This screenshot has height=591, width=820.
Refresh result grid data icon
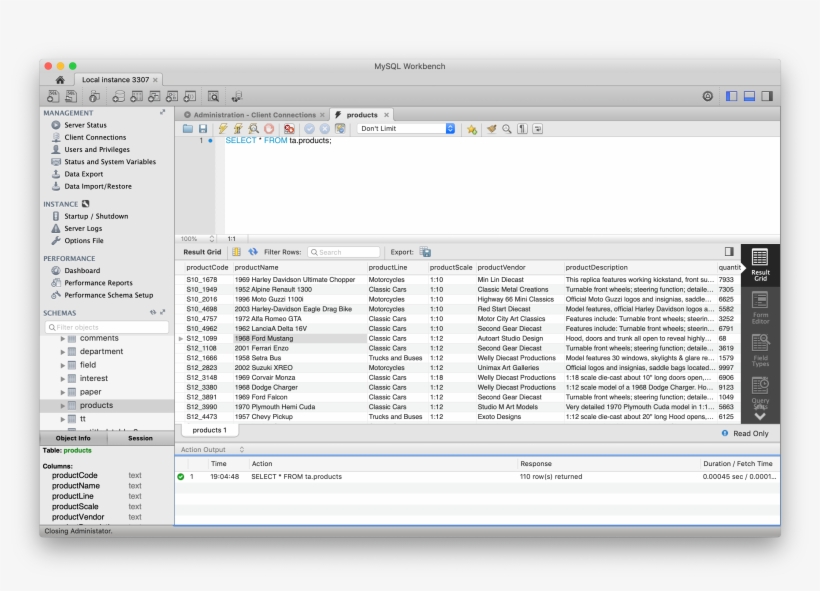(252, 252)
